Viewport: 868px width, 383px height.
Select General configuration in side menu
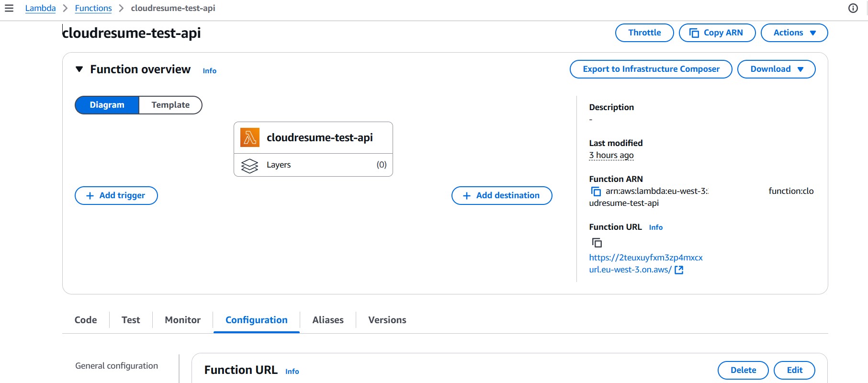[116, 366]
